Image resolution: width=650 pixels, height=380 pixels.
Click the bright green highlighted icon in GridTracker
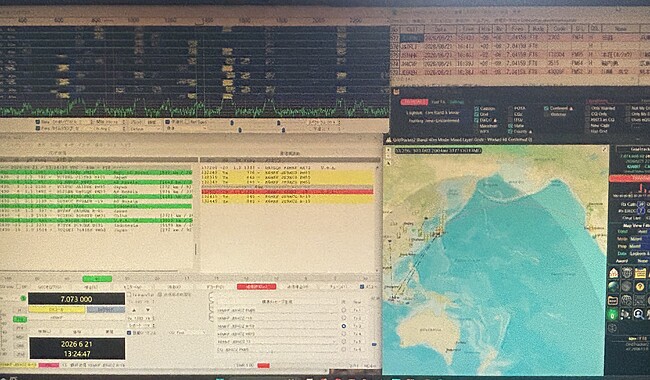point(614,314)
